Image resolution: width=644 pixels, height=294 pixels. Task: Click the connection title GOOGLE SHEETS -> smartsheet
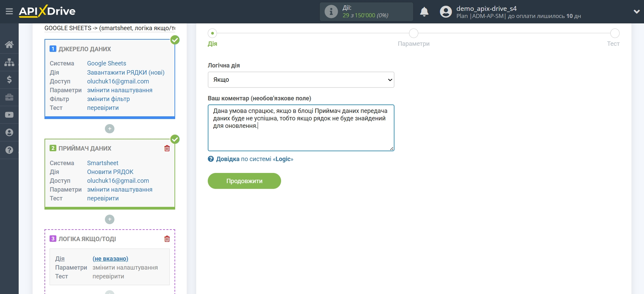[110, 28]
